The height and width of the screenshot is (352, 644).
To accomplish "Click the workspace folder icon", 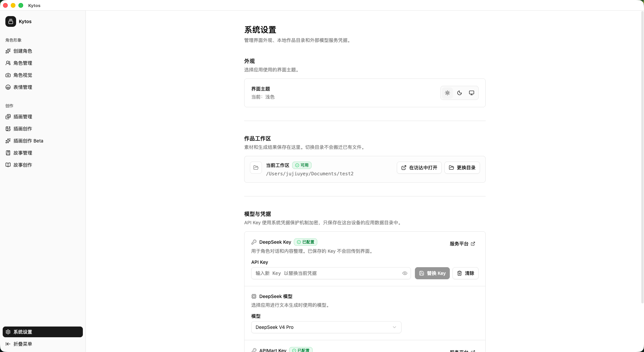I will 256,168.
